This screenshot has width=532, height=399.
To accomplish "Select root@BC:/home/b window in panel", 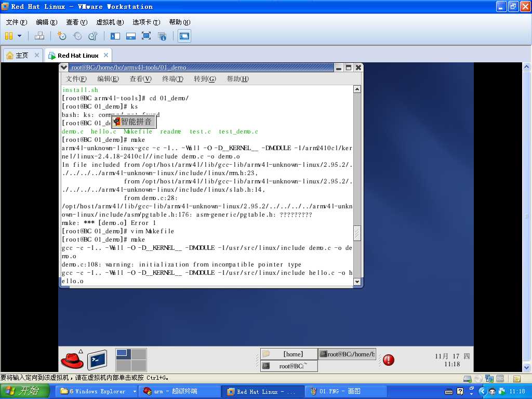I will [x=347, y=354].
